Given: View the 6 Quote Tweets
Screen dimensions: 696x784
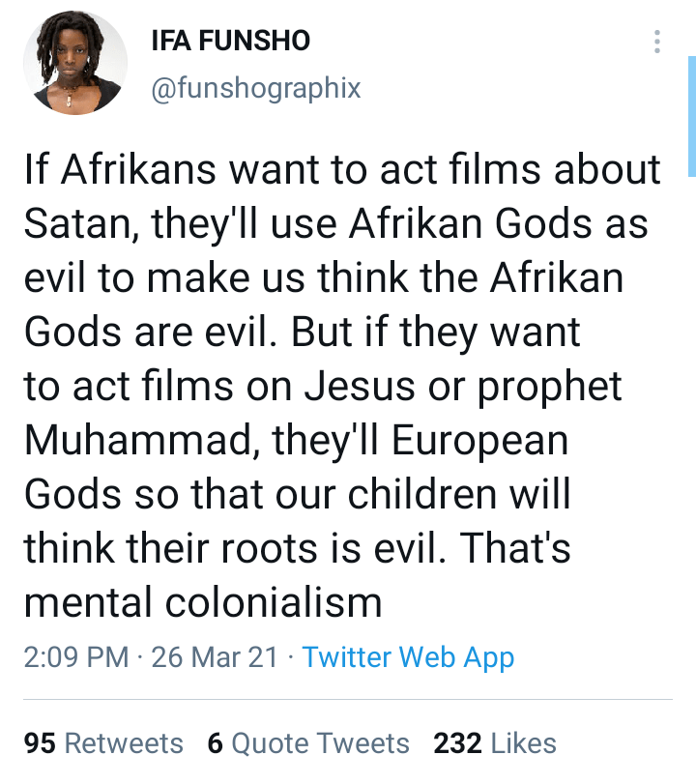Looking at the screenshot, I should tap(308, 743).
